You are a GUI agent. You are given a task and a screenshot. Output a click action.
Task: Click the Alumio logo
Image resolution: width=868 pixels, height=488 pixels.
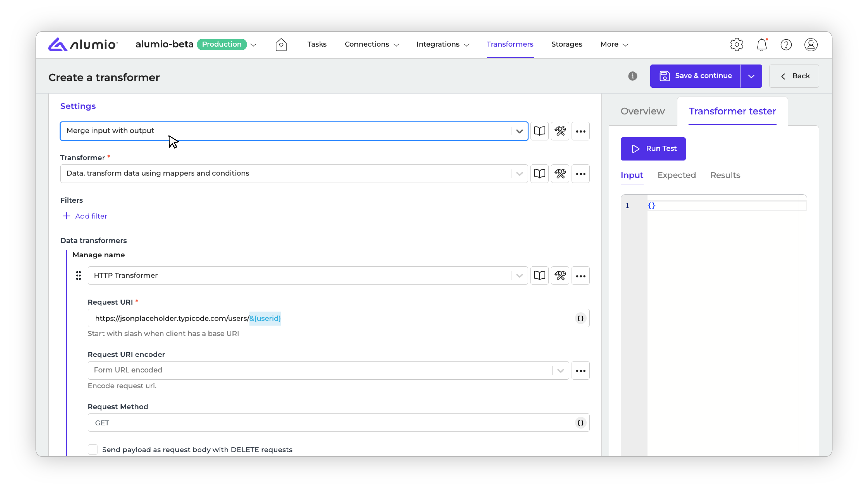(x=83, y=45)
